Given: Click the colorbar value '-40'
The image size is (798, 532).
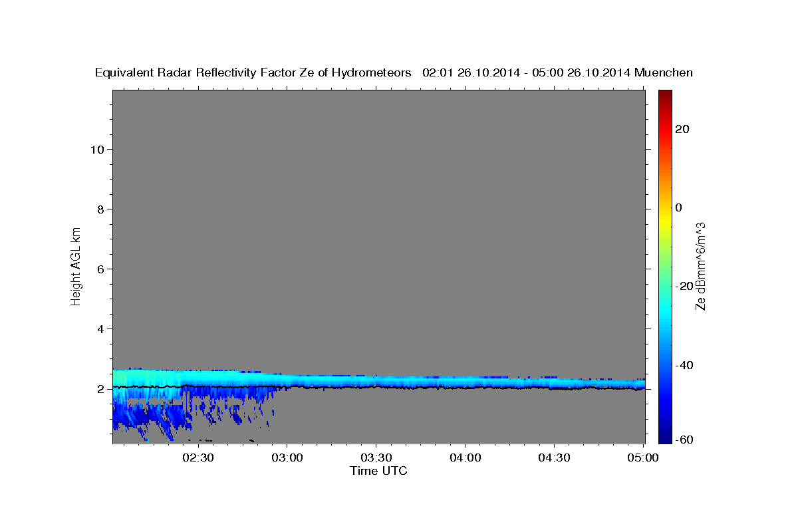Looking at the screenshot, I should (x=684, y=365).
